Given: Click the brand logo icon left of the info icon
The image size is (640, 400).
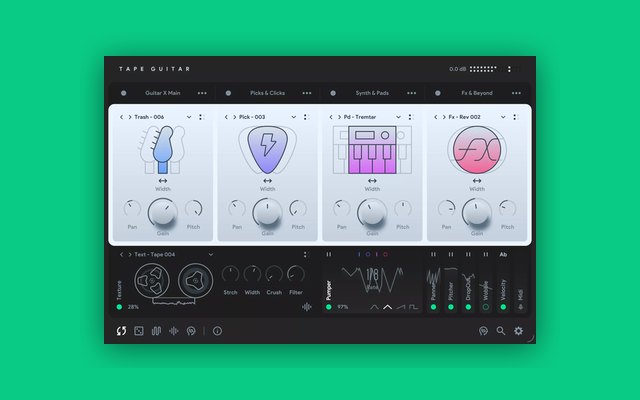Looking at the screenshot, I should (191, 331).
